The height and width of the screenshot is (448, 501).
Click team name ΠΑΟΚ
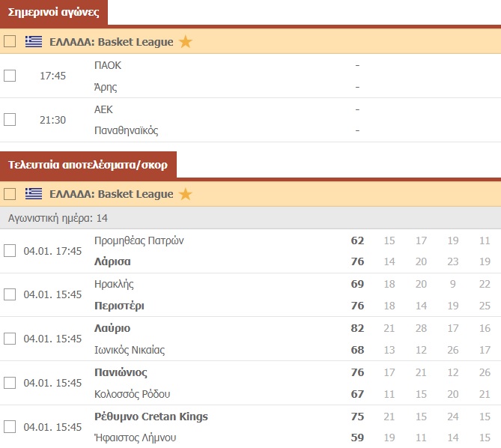click(x=108, y=65)
